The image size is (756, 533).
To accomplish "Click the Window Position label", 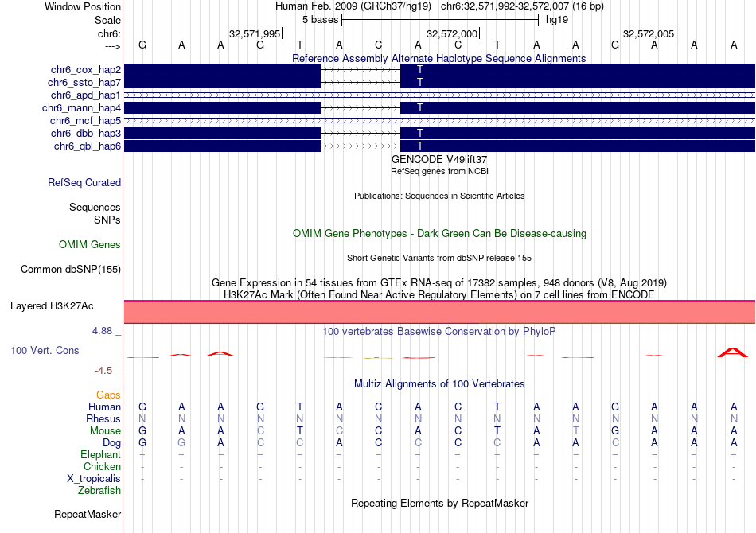I will (83, 6).
